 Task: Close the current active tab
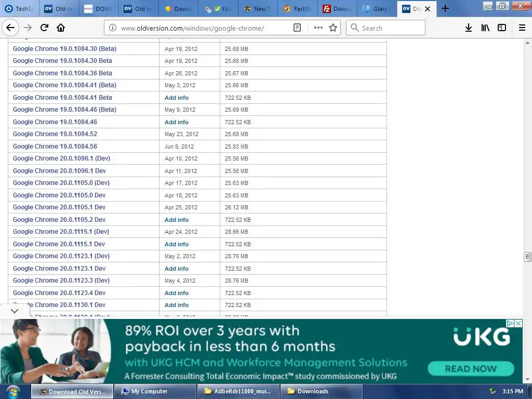pyautogui.click(x=428, y=9)
